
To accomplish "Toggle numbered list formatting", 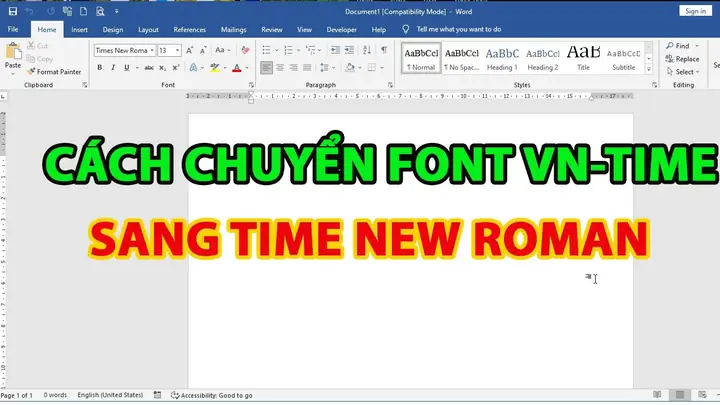I will pyautogui.click(x=288, y=50).
